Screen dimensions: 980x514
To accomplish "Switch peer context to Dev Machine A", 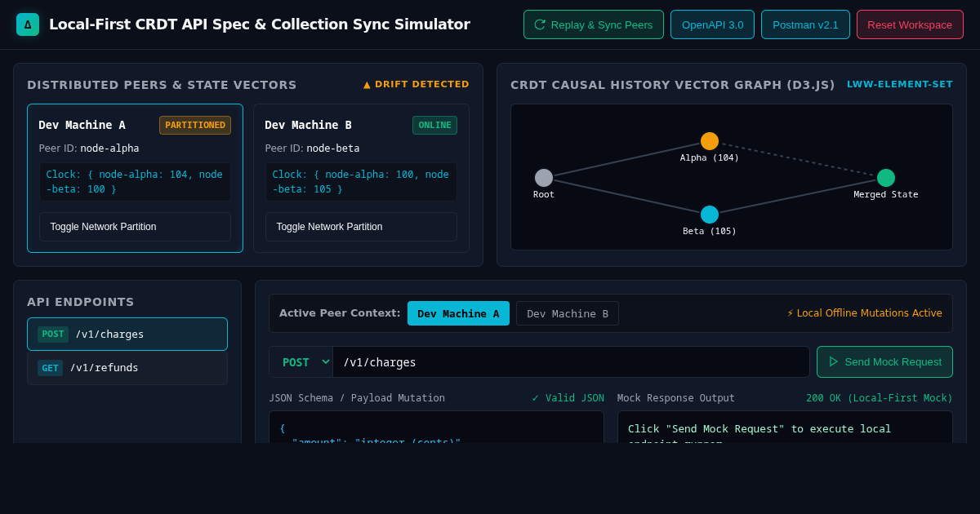I will tap(458, 313).
